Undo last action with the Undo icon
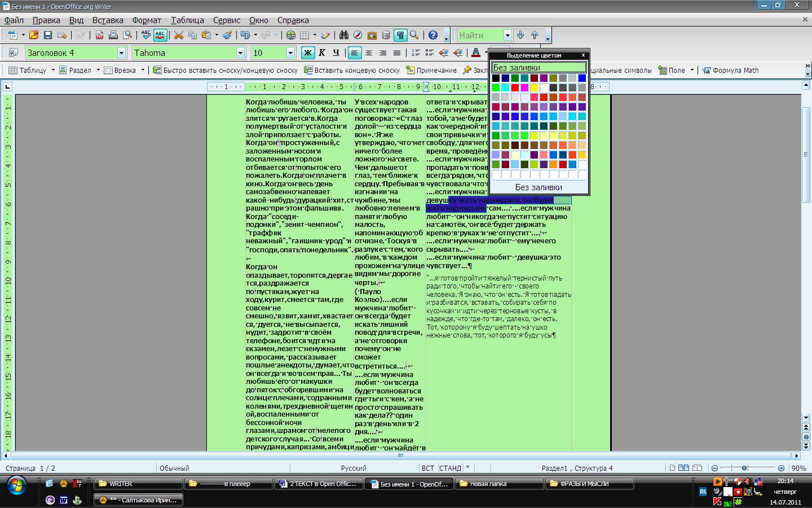 245,35
